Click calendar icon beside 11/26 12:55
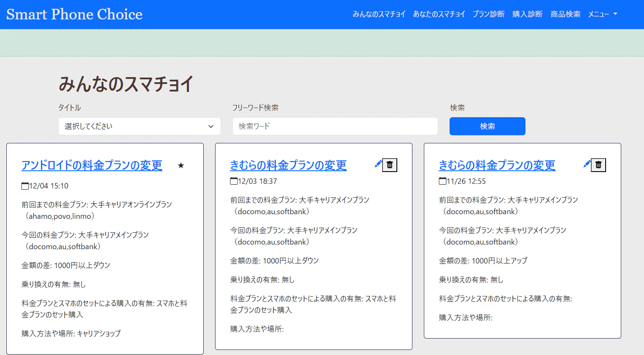This screenshot has height=355, width=644. [x=443, y=181]
